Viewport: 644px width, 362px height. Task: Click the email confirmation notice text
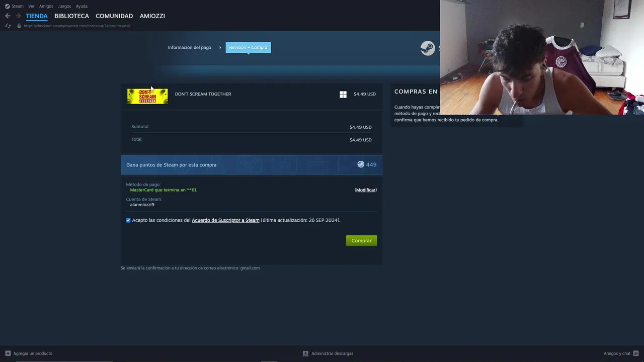click(x=190, y=268)
